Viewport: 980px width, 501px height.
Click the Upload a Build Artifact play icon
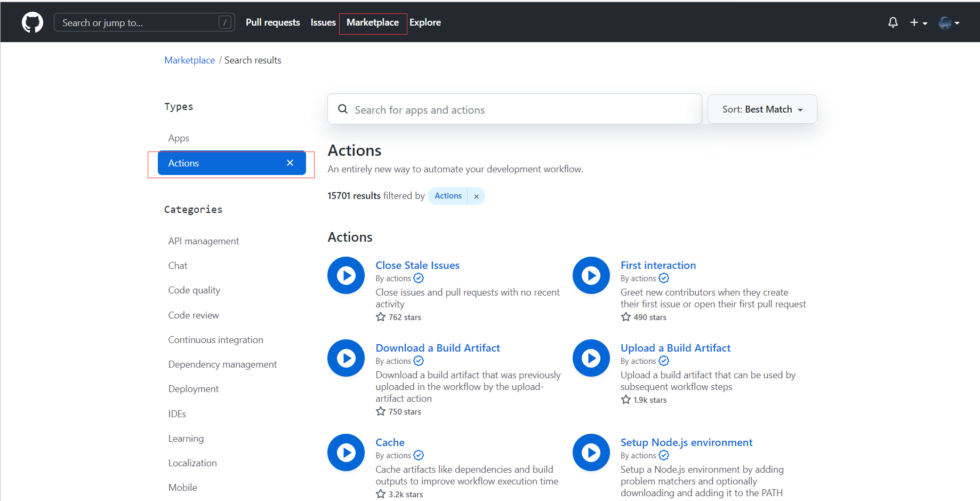[591, 358]
